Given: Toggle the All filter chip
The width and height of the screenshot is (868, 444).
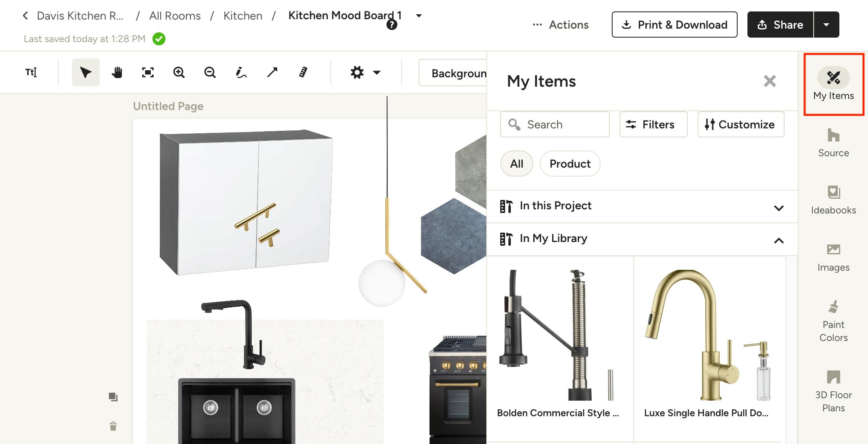Looking at the screenshot, I should [517, 164].
